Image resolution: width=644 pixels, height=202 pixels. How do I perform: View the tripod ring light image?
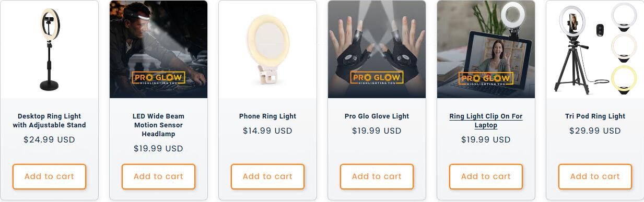click(x=595, y=49)
